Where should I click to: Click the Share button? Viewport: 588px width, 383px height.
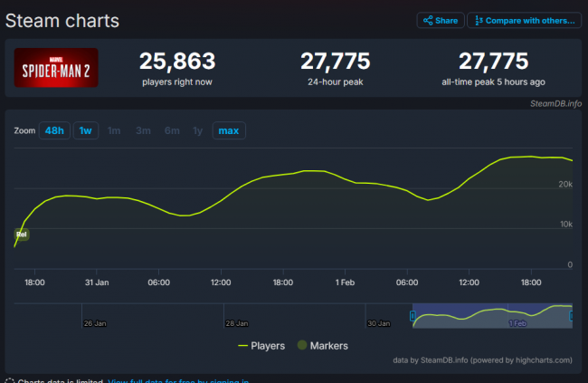point(441,20)
